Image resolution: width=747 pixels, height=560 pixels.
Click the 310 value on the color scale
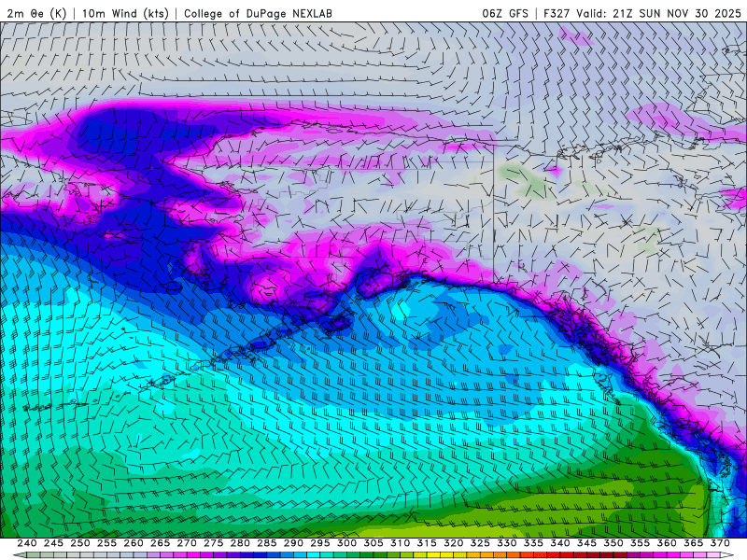(x=401, y=543)
